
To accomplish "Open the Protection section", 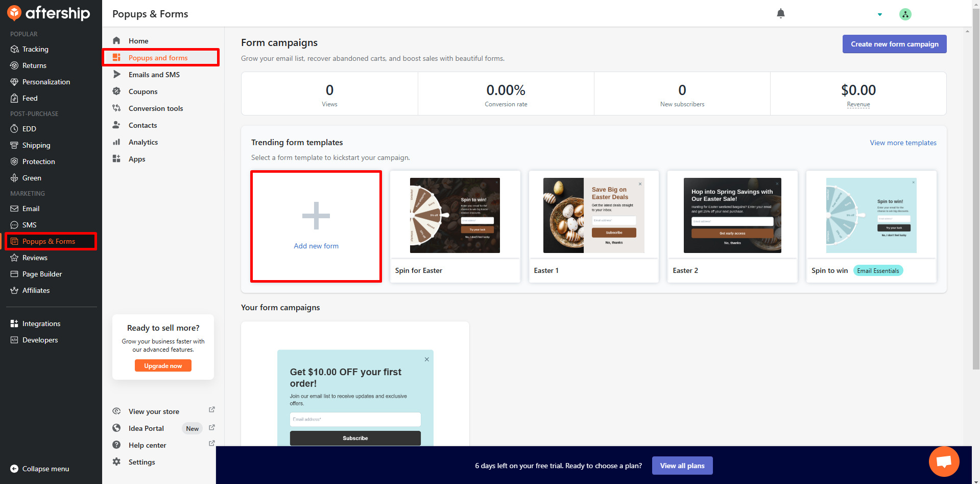I will (x=14, y=162).
